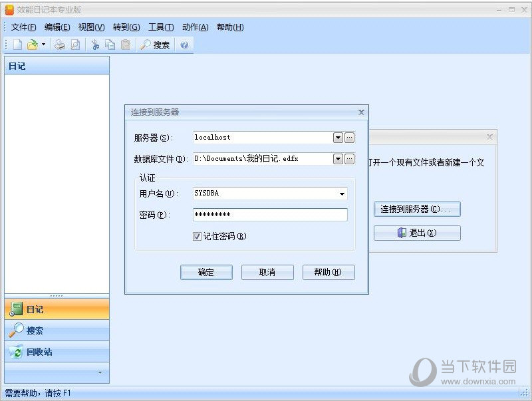The width and height of the screenshot is (532, 401).
Task: Click the status bar help text
Action: click(x=38, y=394)
